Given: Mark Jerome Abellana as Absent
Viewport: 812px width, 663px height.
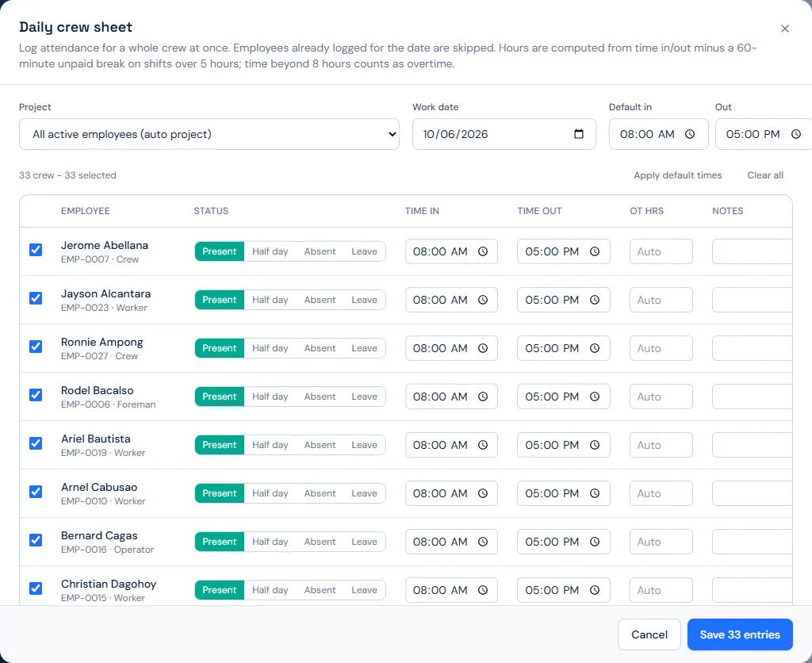Looking at the screenshot, I should pyautogui.click(x=320, y=251).
